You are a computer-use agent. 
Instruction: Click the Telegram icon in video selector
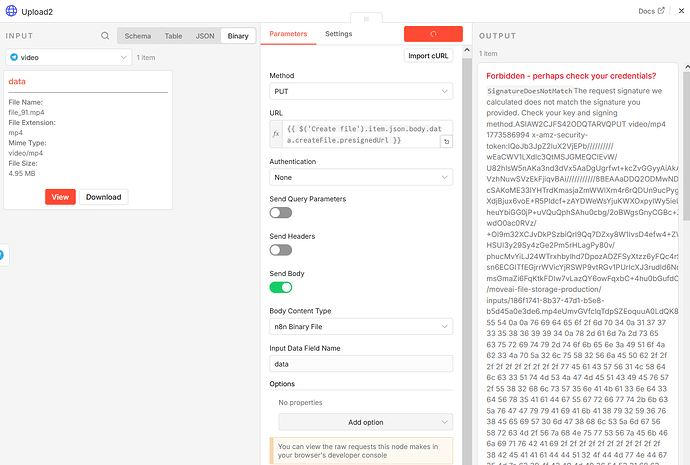[x=14, y=57]
